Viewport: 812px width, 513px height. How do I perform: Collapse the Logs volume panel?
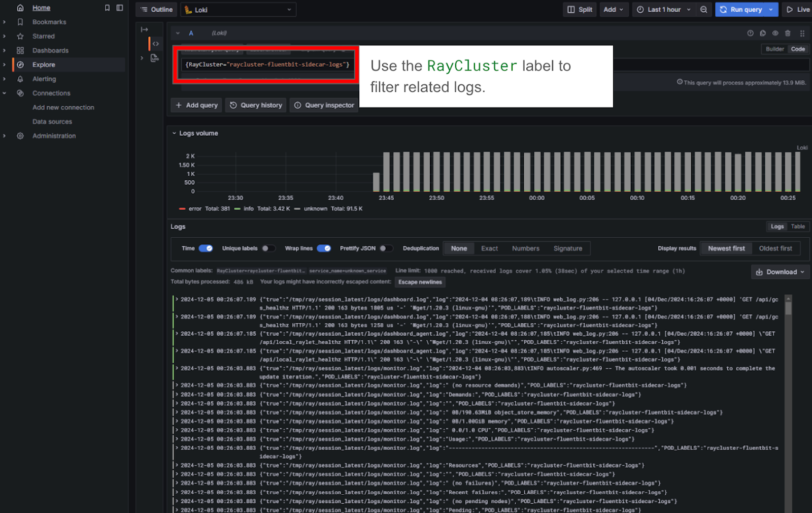[x=174, y=133]
